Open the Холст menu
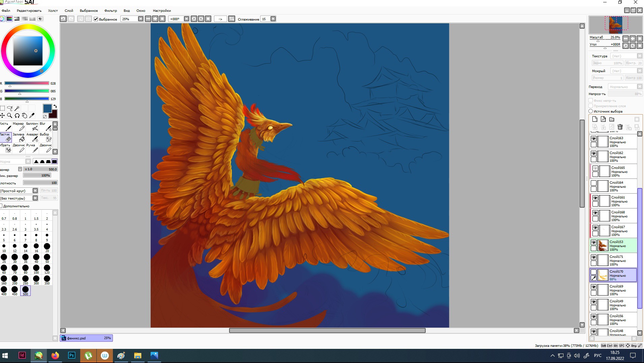Screen dimensions: 644x363 pos(53,10)
